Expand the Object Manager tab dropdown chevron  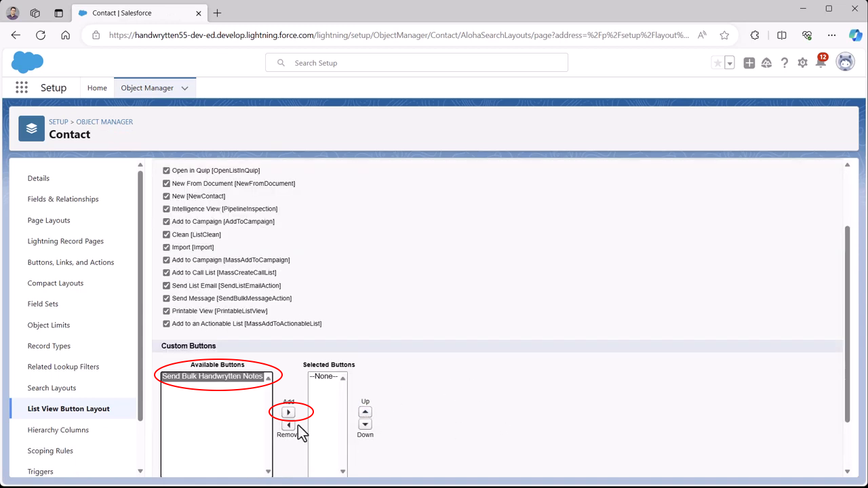(x=185, y=88)
